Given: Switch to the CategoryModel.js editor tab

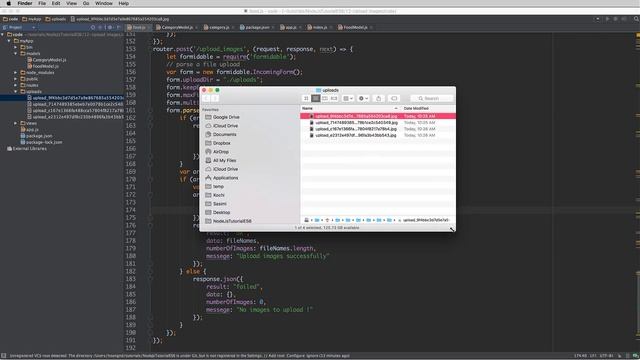Looking at the screenshot, I should 177,27.
